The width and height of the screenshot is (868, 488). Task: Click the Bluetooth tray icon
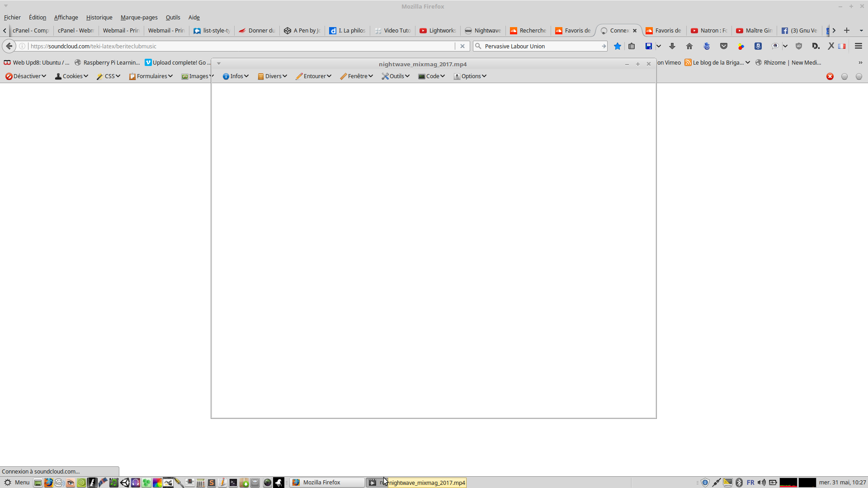739,483
